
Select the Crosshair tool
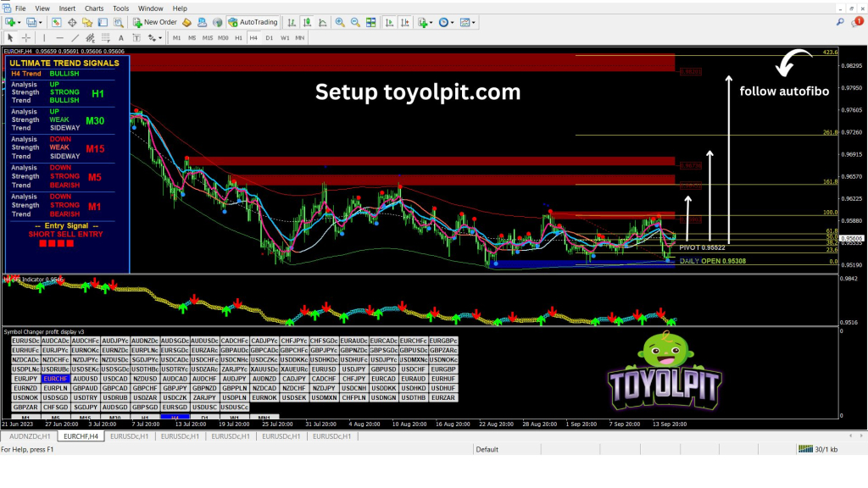coord(26,37)
